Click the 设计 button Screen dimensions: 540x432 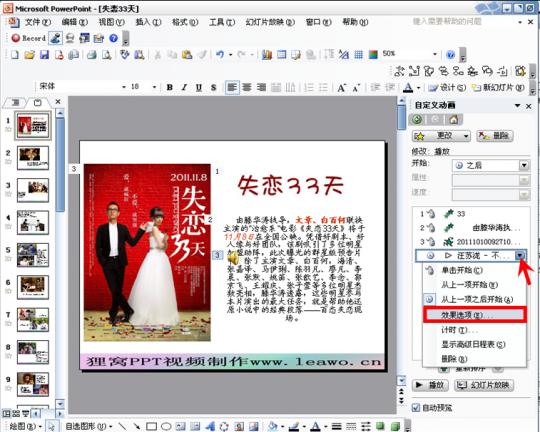point(447,88)
